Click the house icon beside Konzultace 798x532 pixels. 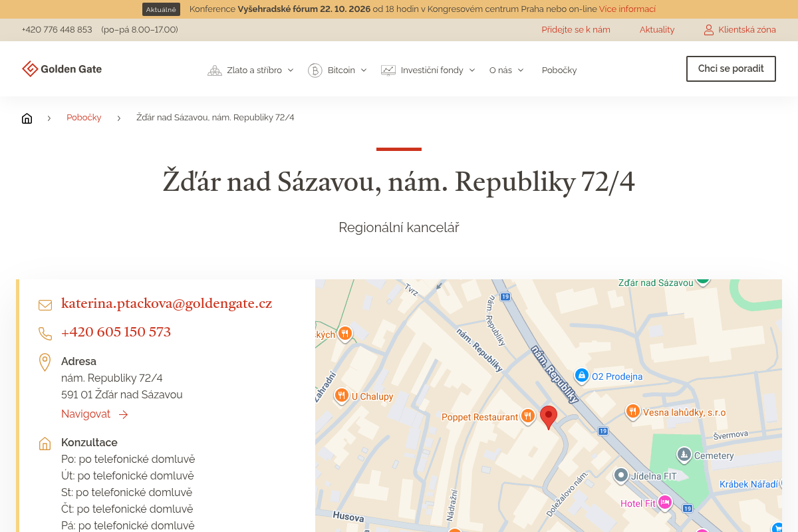click(x=45, y=444)
